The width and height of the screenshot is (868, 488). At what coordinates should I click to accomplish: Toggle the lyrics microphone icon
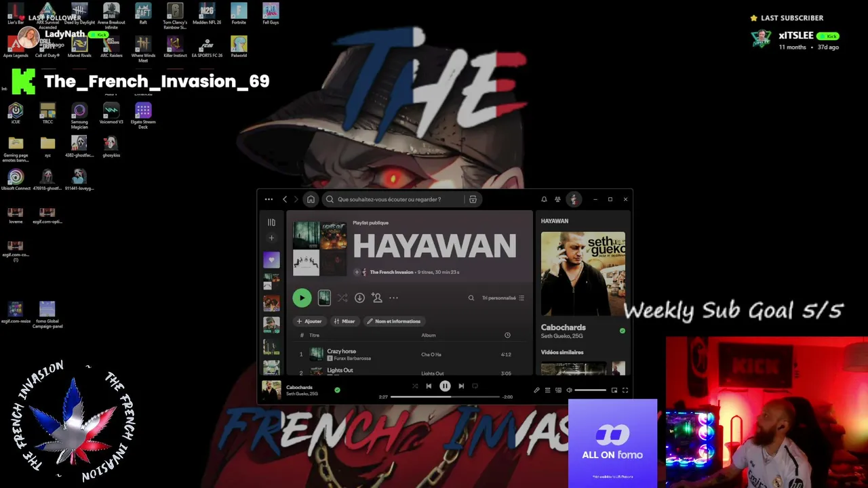536,390
